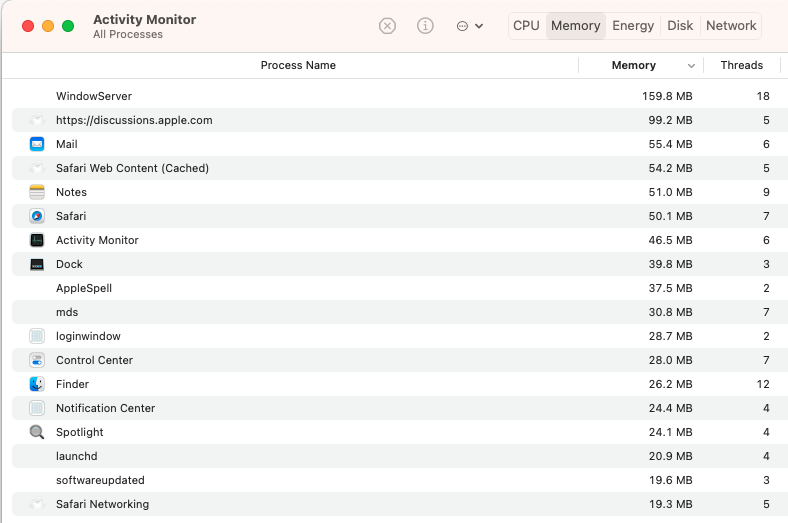Click the 99.2 MB memory value

tap(670, 120)
